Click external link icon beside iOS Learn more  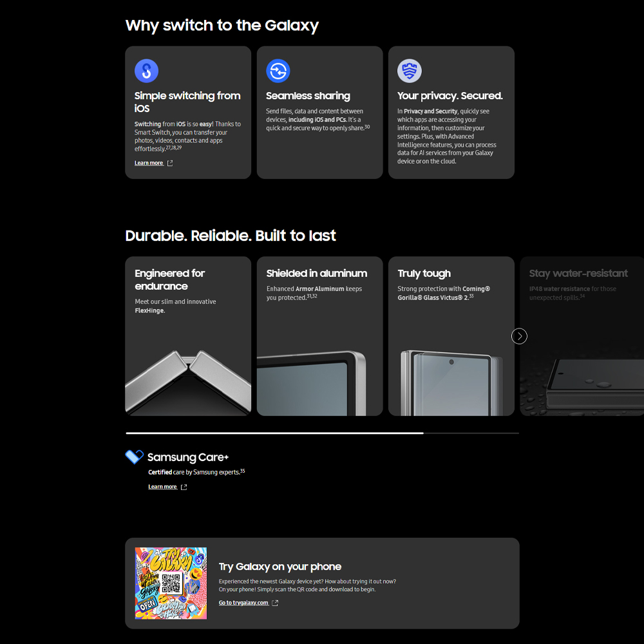coord(170,164)
